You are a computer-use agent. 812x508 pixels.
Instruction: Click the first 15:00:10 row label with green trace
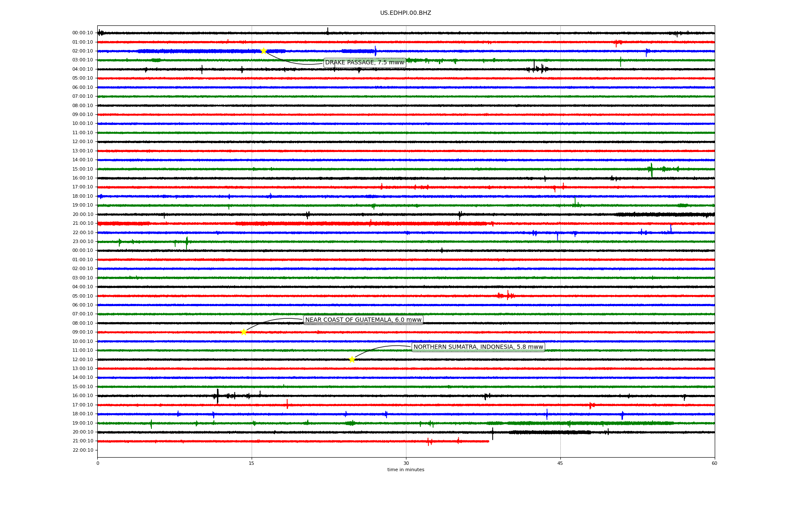click(82, 169)
